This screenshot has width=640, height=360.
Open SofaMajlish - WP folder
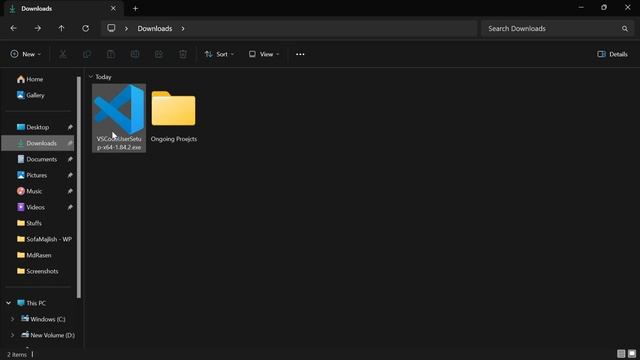[x=44, y=239]
